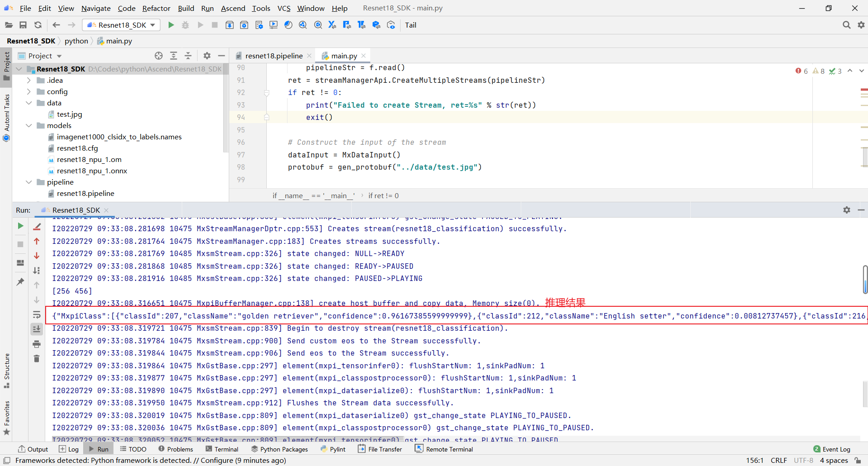Open IDE settings gear in the top toolbar

click(861, 25)
